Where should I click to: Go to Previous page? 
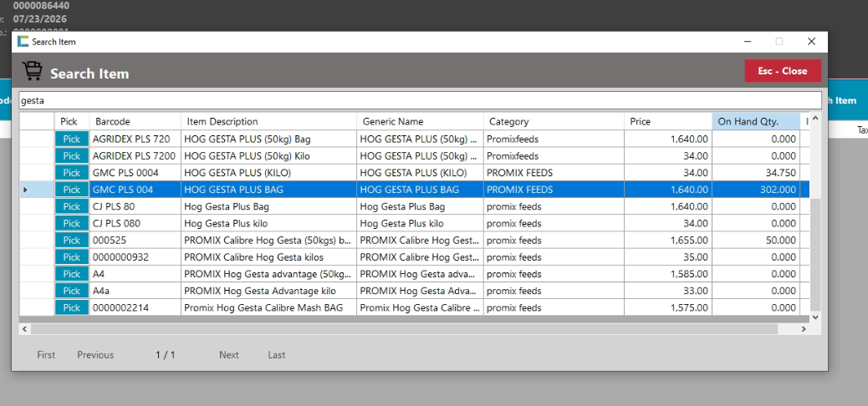(95, 355)
